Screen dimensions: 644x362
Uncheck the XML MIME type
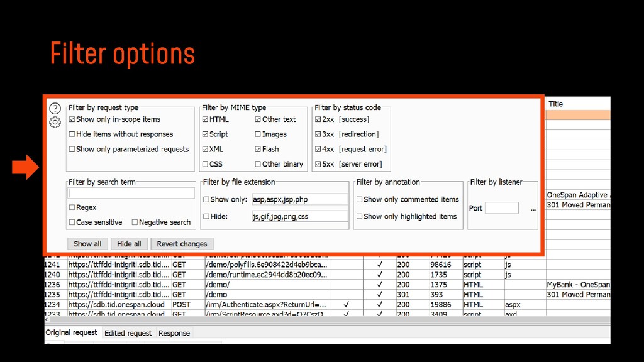206,149
